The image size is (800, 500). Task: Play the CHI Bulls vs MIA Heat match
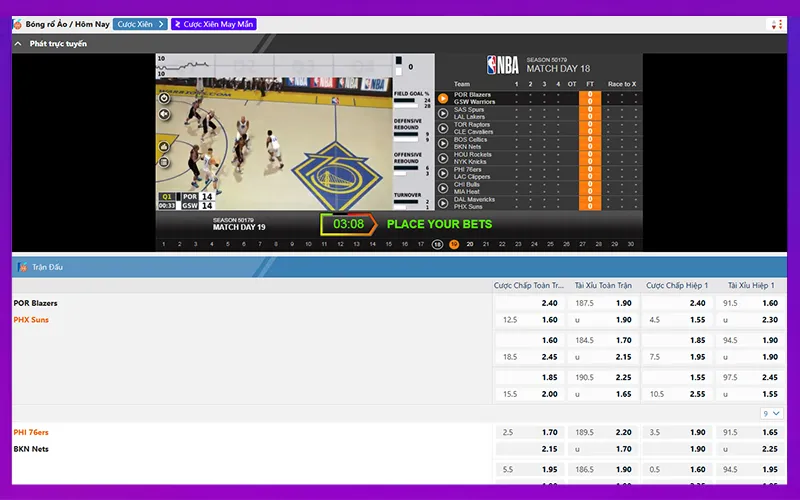(443, 188)
